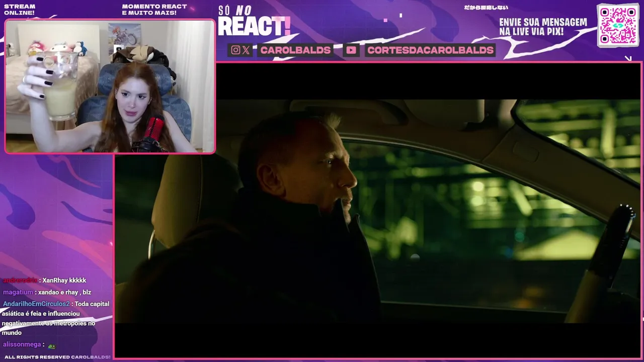
Task: Click the YouTube icon beside CORTESDACAROLBALDS
Action: [x=351, y=50]
